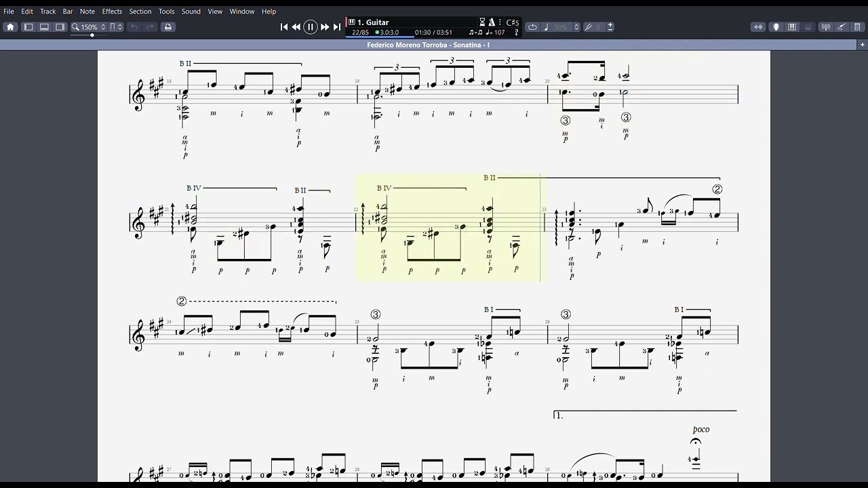Toggle the left edition palette panel
This screenshot has height=488, width=868.
coord(28,27)
